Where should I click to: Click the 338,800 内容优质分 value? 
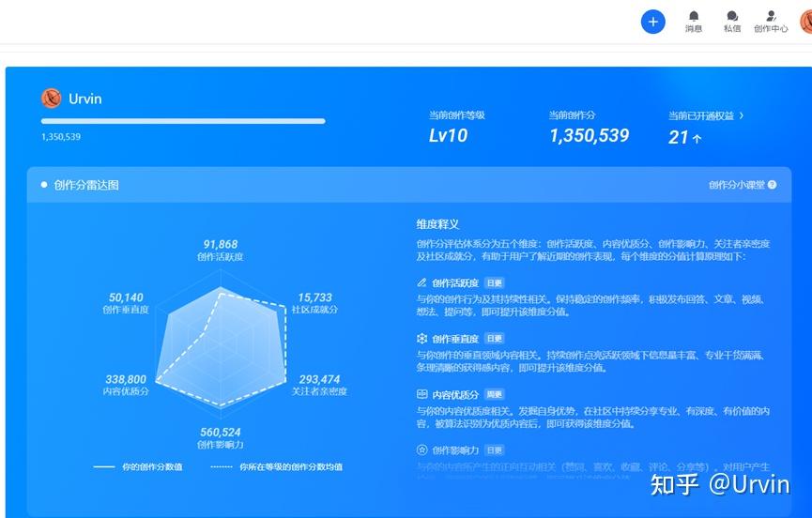[x=126, y=379]
